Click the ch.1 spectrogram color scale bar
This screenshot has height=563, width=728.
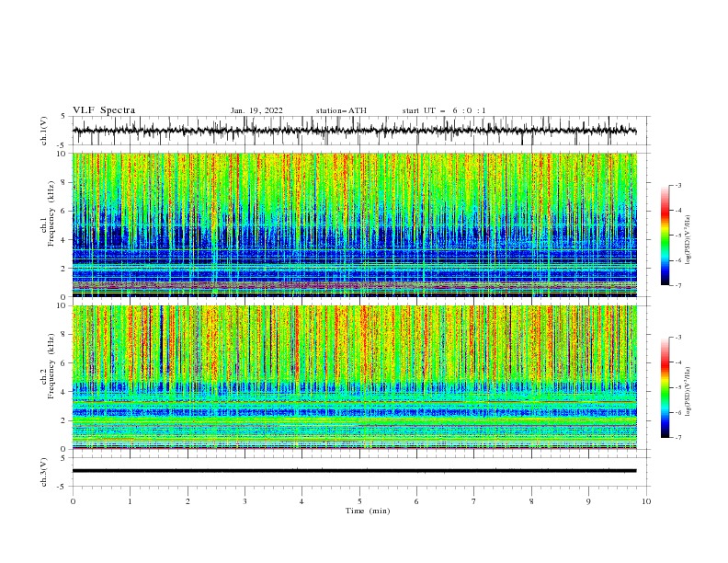coord(665,236)
